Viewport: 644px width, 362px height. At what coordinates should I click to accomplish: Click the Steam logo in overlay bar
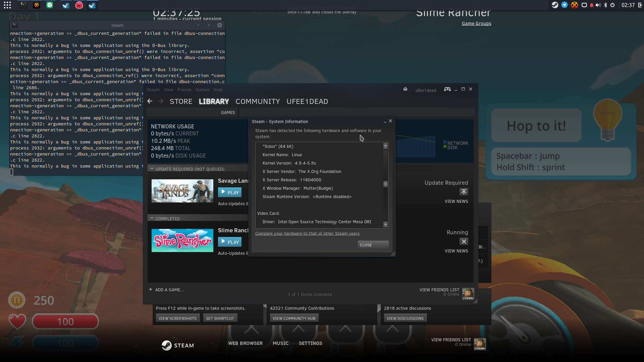177,345
